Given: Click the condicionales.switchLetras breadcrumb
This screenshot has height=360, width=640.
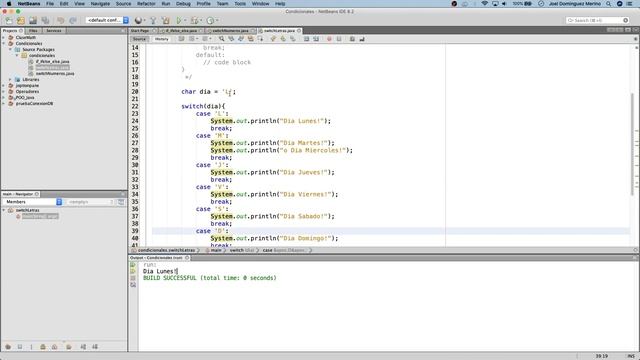Looking at the screenshot, I should click(166, 250).
